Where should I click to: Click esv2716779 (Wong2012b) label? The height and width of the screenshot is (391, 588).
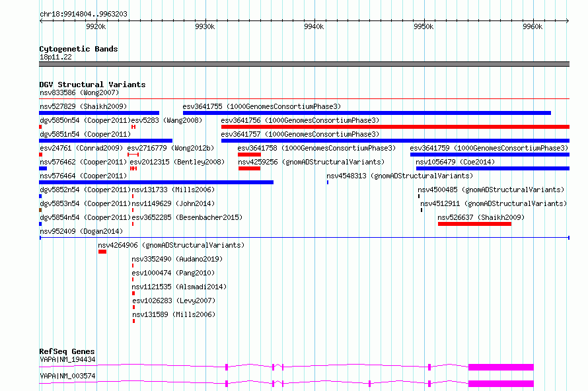click(170, 148)
